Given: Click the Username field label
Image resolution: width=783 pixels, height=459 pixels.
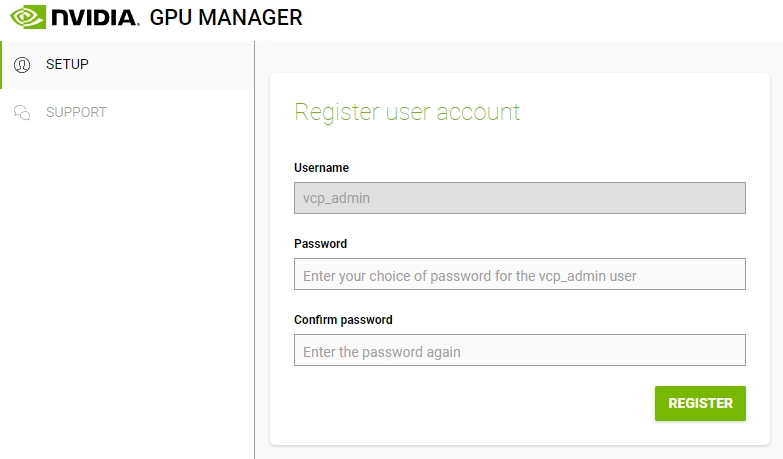Looking at the screenshot, I should (x=322, y=168).
